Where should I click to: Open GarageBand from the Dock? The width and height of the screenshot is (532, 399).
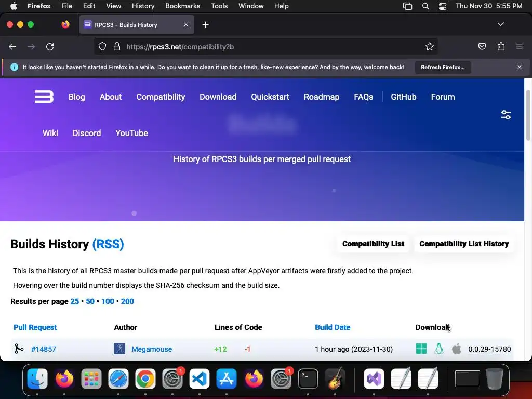point(335,379)
